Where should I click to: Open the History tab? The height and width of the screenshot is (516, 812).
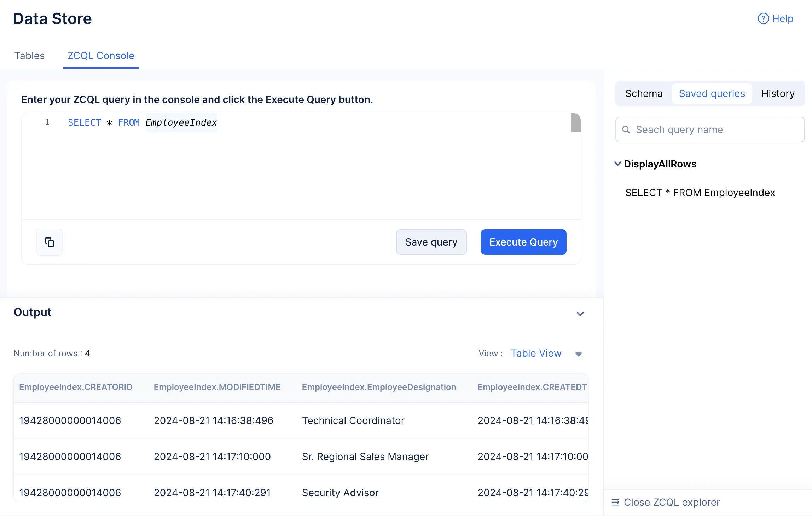coord(778,93)
